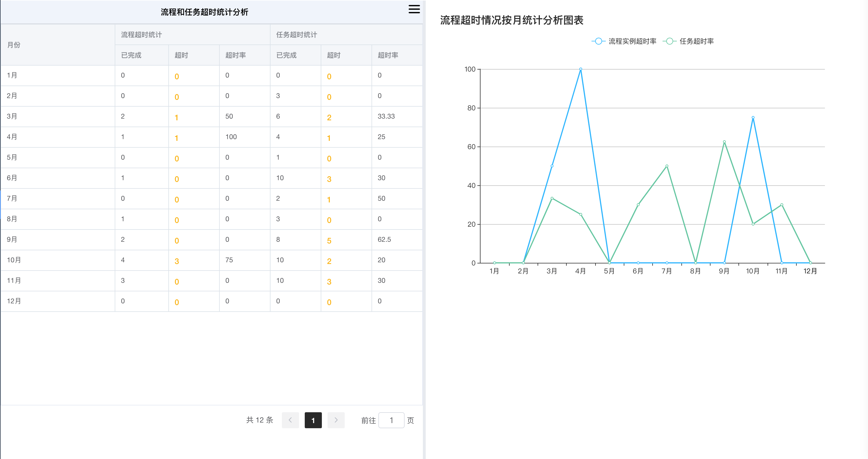Select the 12月 row label
This screenshot has height=459, width=868.
14,301
